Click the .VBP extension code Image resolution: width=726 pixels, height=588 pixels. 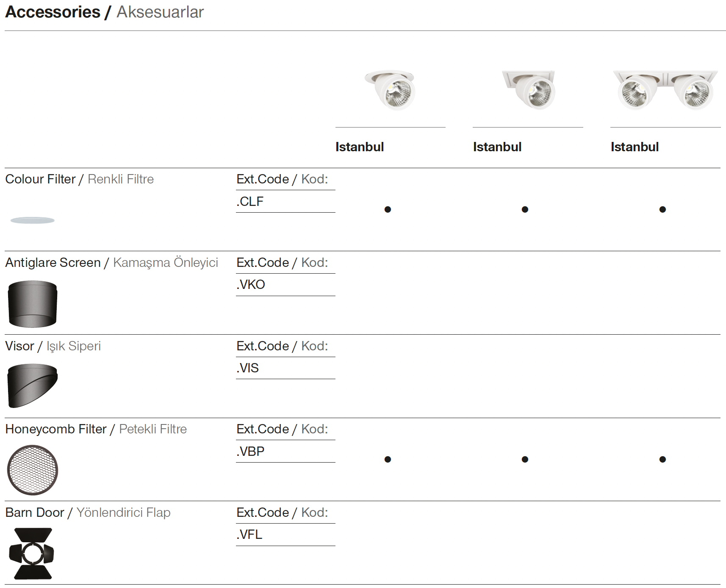(250, 451)
